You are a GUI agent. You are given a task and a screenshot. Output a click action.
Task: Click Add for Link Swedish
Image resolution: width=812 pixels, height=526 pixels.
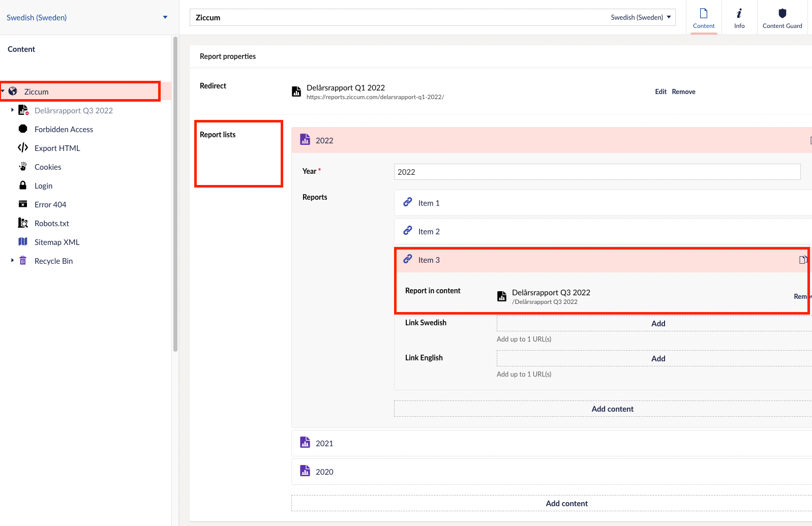tap(658, 324)
